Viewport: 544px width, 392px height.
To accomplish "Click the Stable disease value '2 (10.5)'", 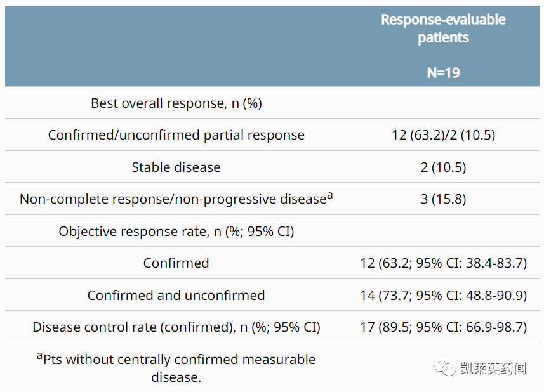I will [443, 167].
